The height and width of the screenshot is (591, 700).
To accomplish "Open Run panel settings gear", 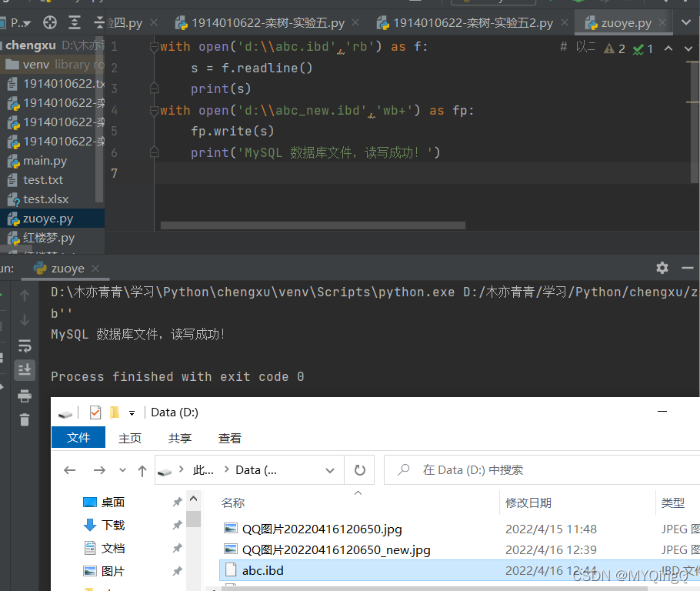I will click(x=662, y=268).
